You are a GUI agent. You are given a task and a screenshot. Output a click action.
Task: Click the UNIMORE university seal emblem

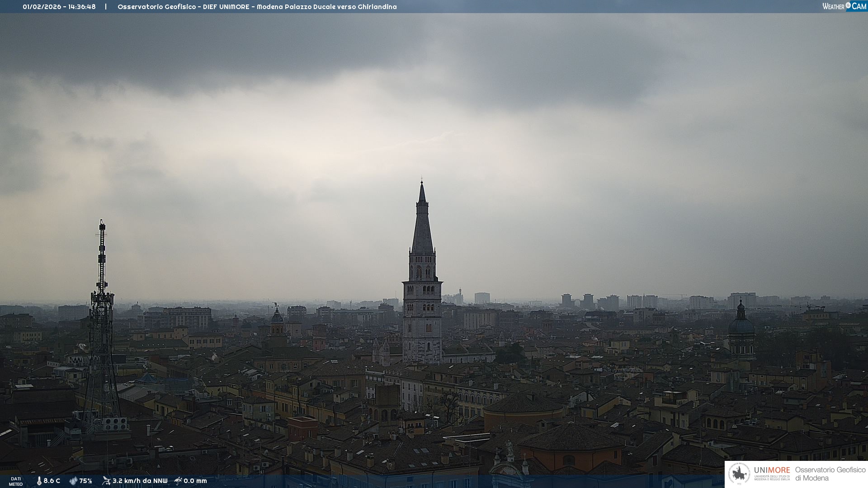[x=739, y=474]
